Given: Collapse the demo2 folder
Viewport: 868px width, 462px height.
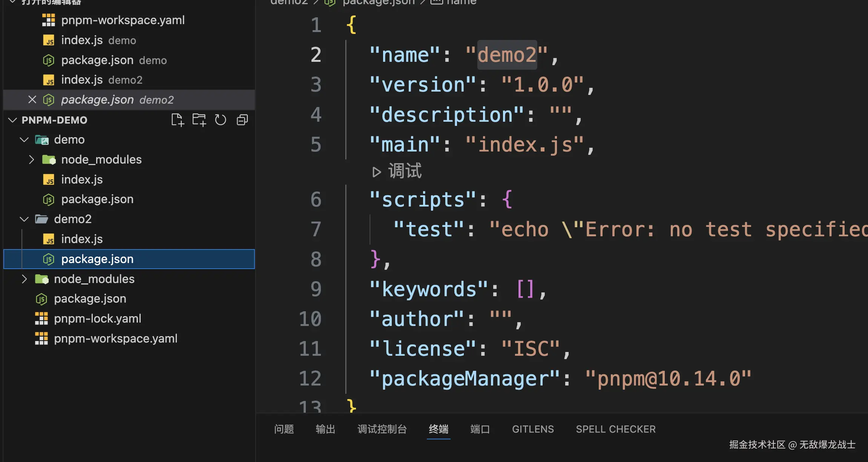Looking at the screenshot, I should [x=24, y=219].
